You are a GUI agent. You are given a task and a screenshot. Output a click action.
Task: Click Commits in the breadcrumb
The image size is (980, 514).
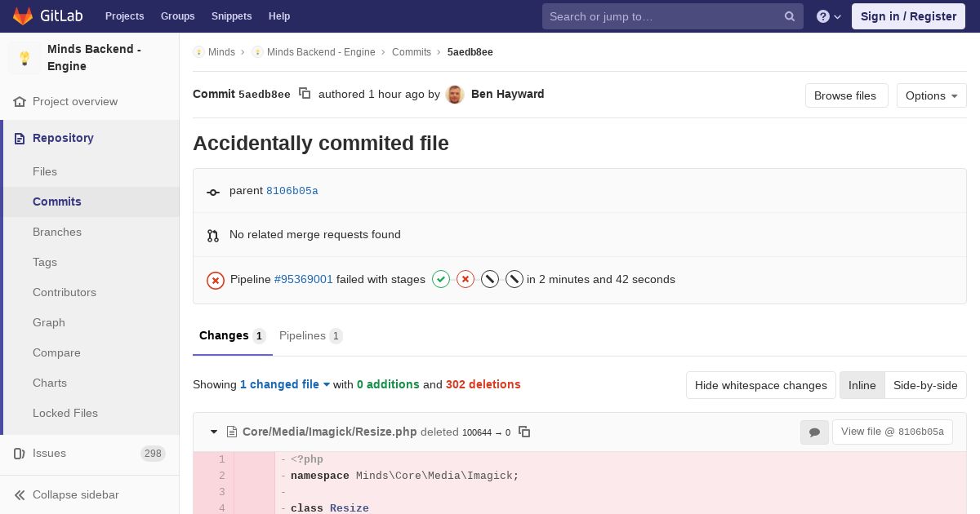(412, 52)
